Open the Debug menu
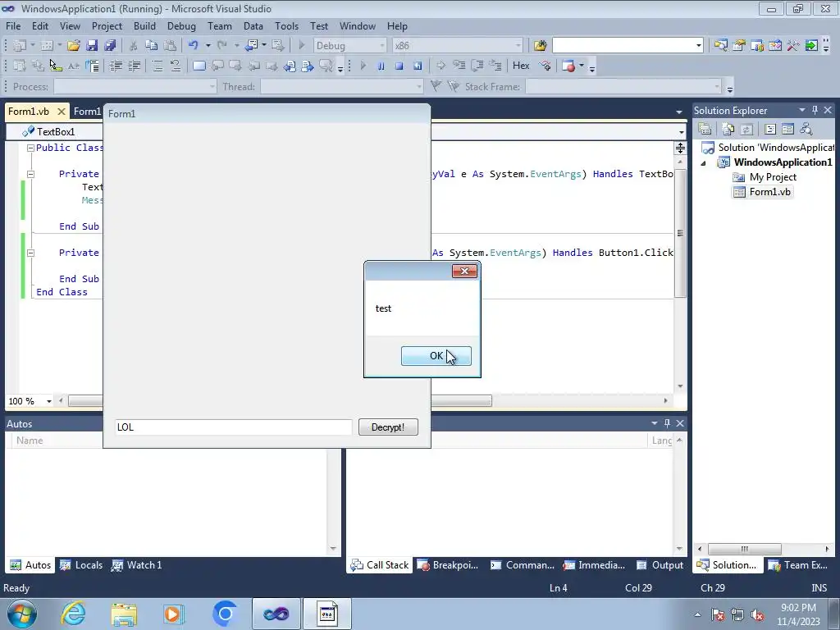 click(181, 25)
